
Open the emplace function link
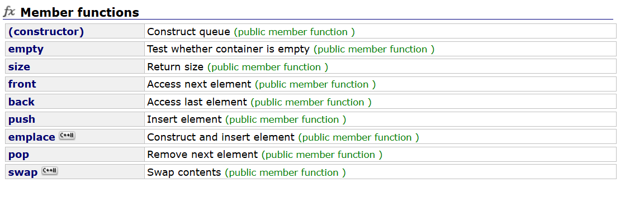(x=32, y=137)
